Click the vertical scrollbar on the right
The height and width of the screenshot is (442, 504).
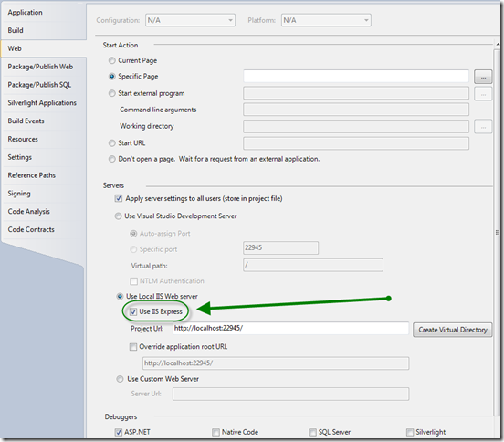[498, 232]
